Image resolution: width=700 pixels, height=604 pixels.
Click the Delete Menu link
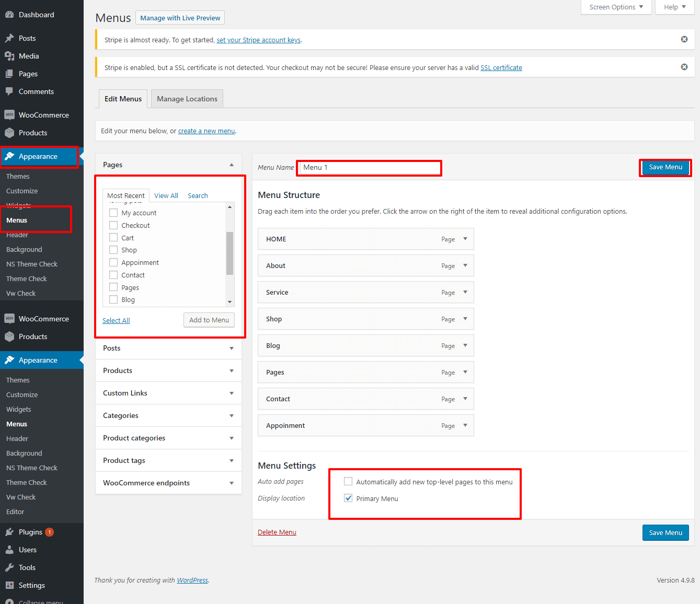point(277,532)
